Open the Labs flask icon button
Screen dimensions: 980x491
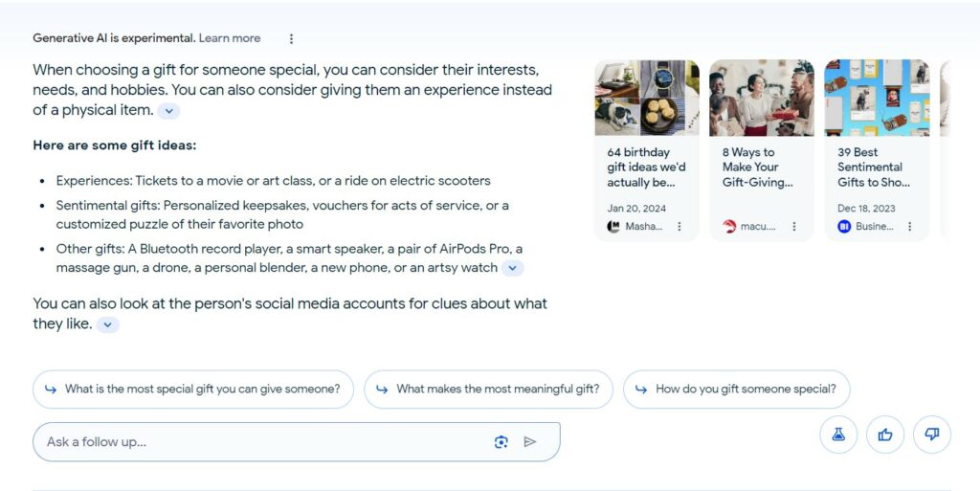pyautogui.click(x=838, y=435)
